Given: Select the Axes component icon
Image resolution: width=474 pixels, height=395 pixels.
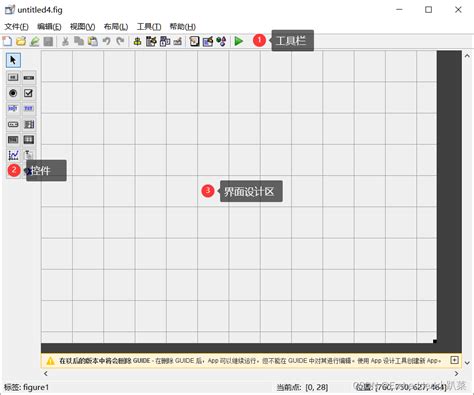Looking at the screenshot, I should pyautogui.click(x=13, y=155).
